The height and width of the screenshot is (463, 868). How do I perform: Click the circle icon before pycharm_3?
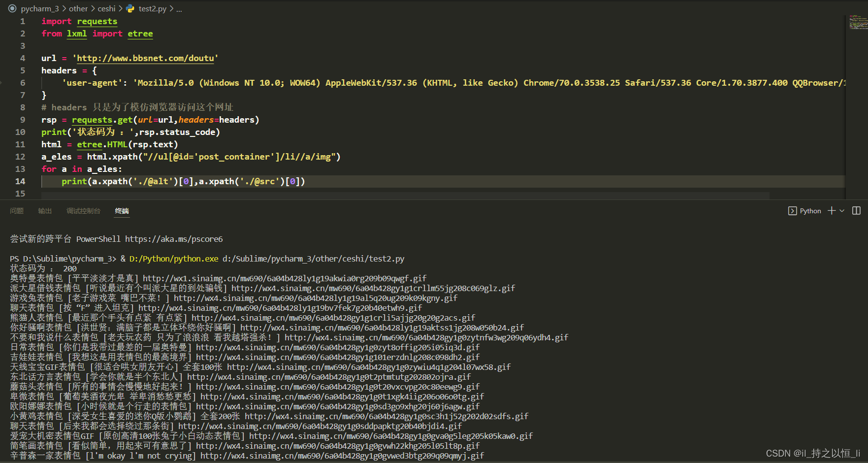(12, 8)
